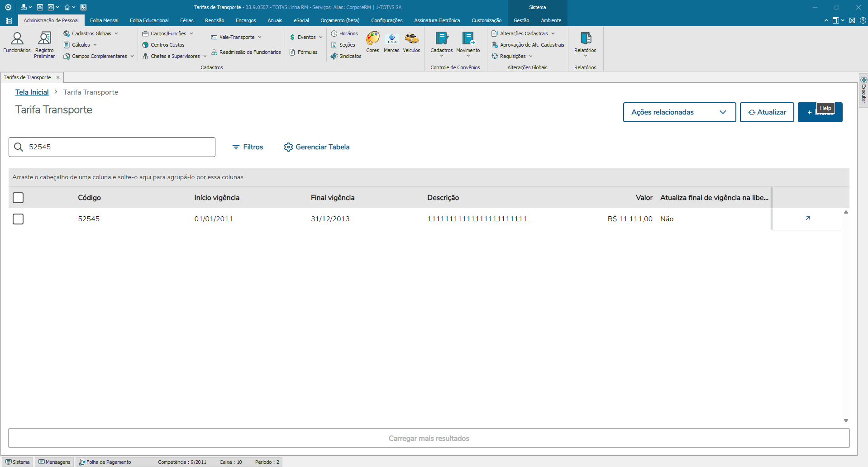Check the row checkbox for código 52545
The width and height of the screenshot is (868, 467).
pos(18,219)
